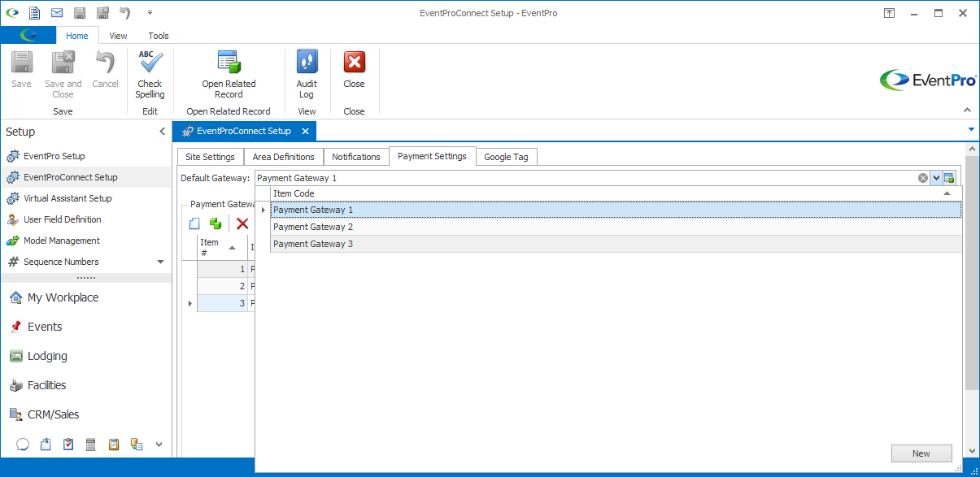Click the paperclip document icon in navigation footer
980x477 pixels.
coord(46,444)
